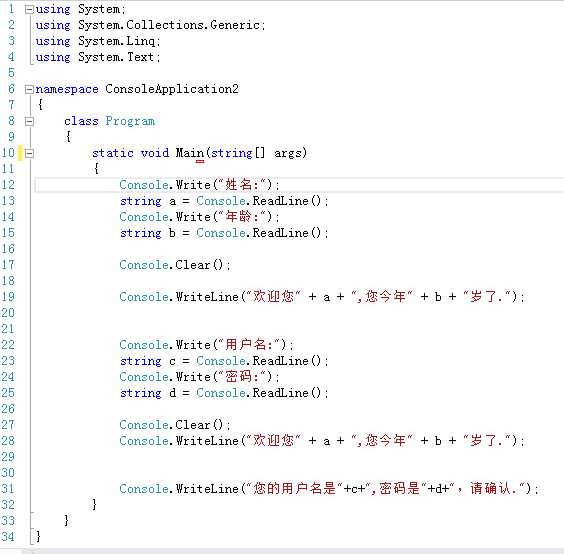This screenshot has height=554, width=564.
Task: Click the "您的用户名是" string on line 31
Action: [294, 489]
